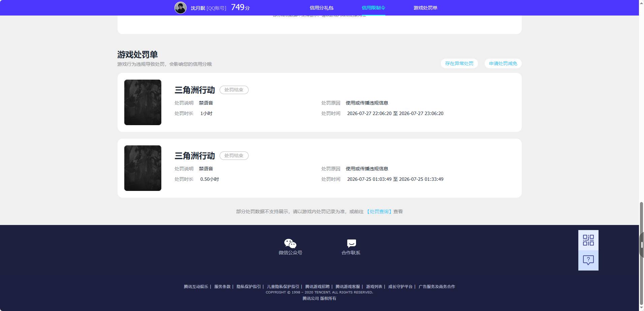The width and height of the screenshot is (644, 311).
Task: Click time range starting 2026-07-27 22:06:20
Action: pos(395,113)
